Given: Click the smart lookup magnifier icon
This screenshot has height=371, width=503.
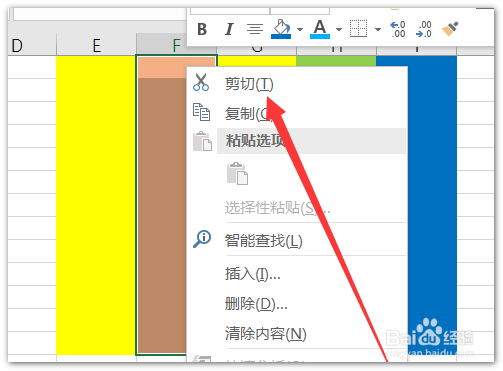Looking at the screenshot, I should 202,239.
